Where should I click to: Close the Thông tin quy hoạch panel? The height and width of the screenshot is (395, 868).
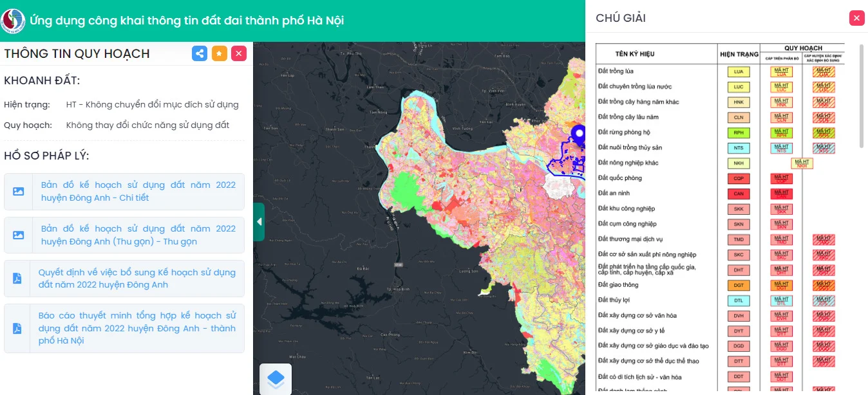click(238, 53)
